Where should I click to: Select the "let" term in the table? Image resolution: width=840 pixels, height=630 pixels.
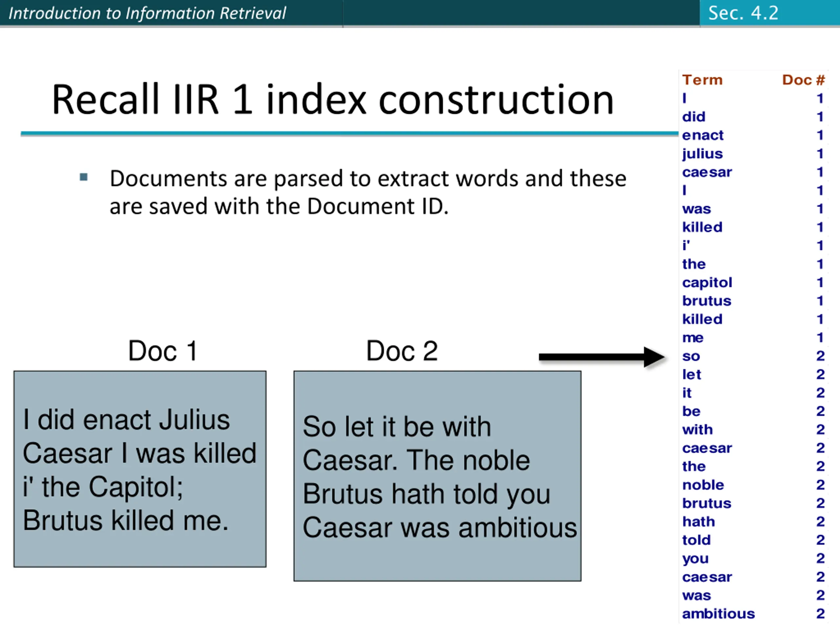691,374
